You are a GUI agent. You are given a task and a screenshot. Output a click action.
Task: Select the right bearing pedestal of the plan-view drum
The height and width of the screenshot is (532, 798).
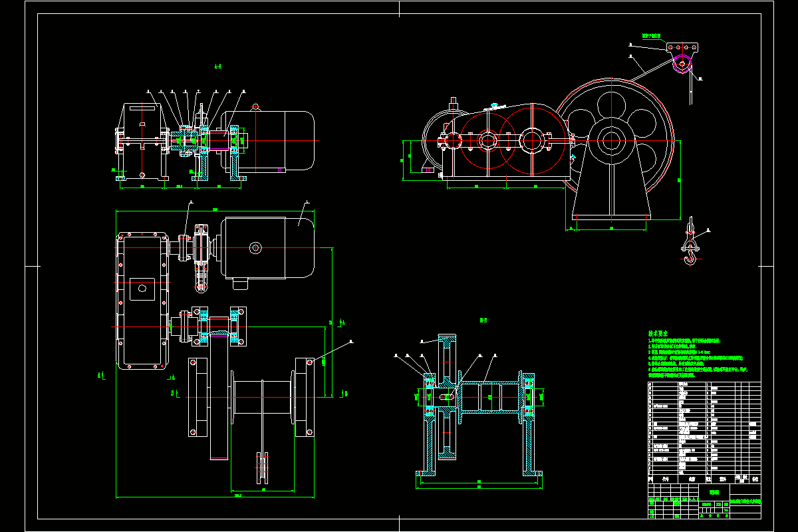pyautogui.click(x=305, y=397)
